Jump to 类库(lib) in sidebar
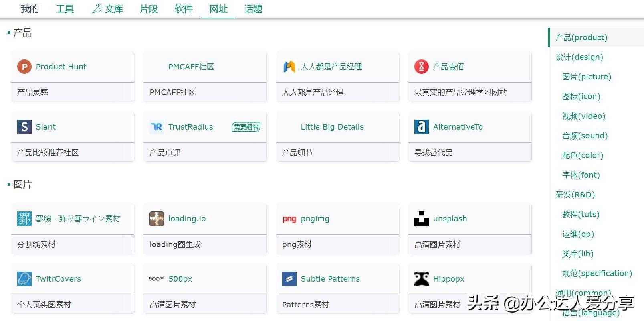 click(577, 254)
